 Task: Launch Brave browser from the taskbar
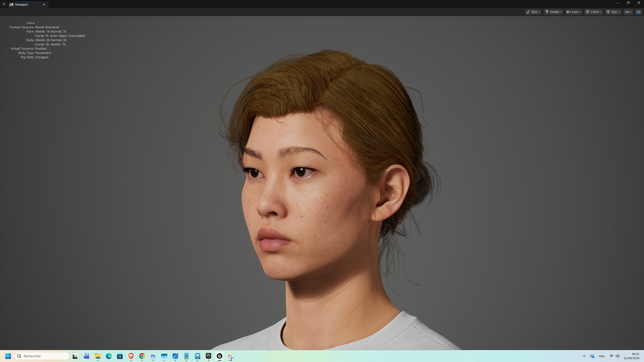coord(131,356)
